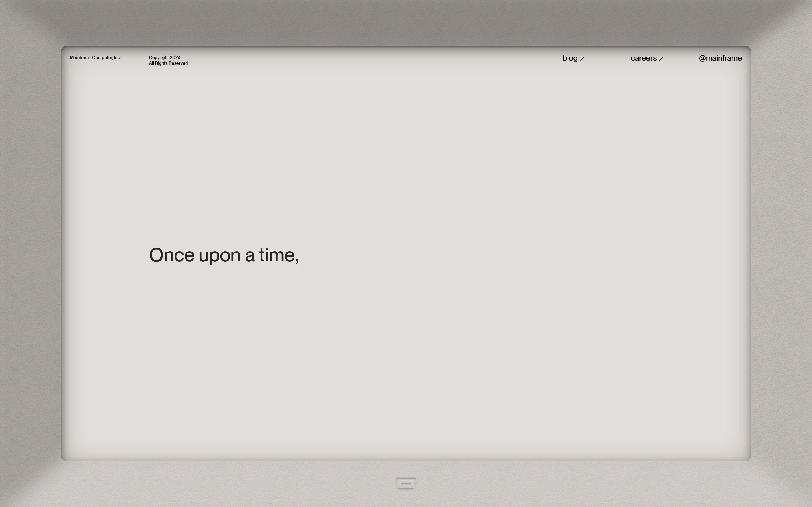Click careers in the top navigation
The width and height of the screenshot is (812, 507).
click(644, 58)
